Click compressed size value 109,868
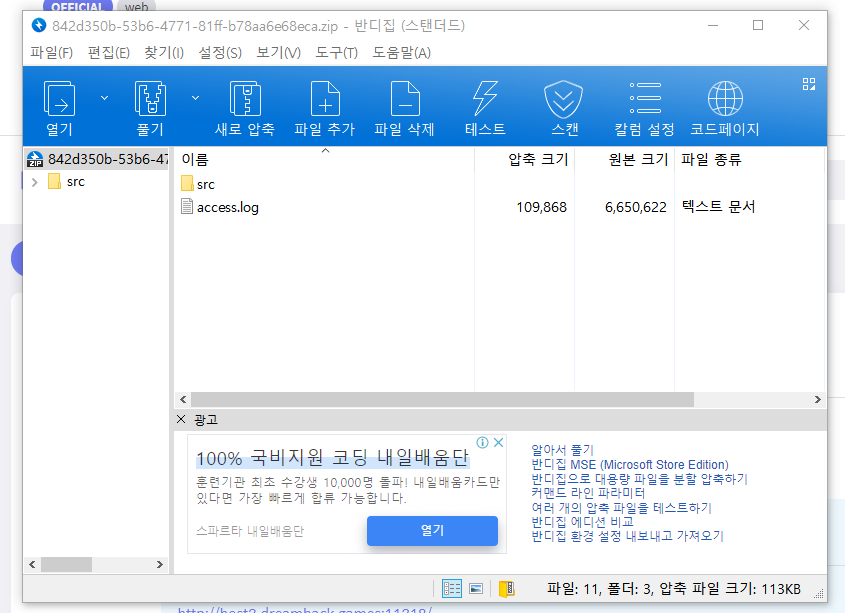 coord(542,207)
